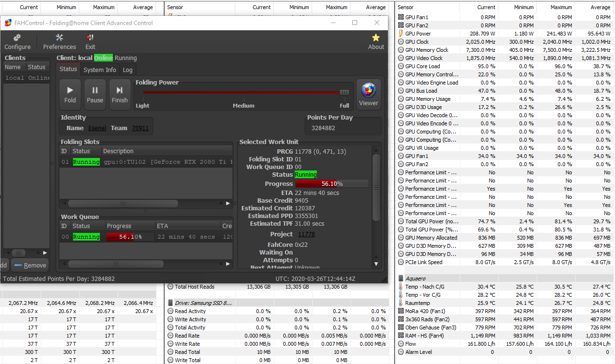Click the icon beside PCIe Link Speed
This screenshot has width=615, height=364.
(x=401, y=262)
